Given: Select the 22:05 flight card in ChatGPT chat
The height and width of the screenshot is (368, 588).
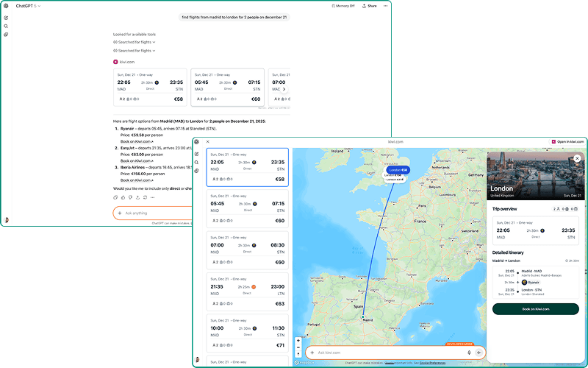Looking at the screenshot, I should point(150,87).
